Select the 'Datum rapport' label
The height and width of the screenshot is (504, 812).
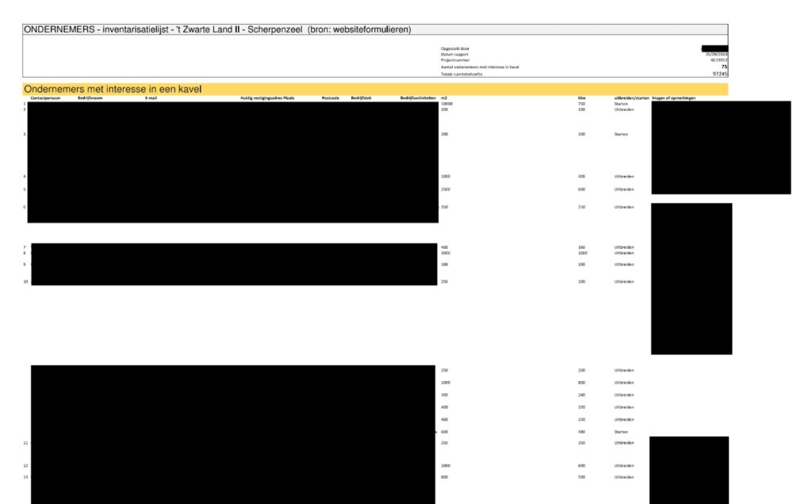pos(454,55)
